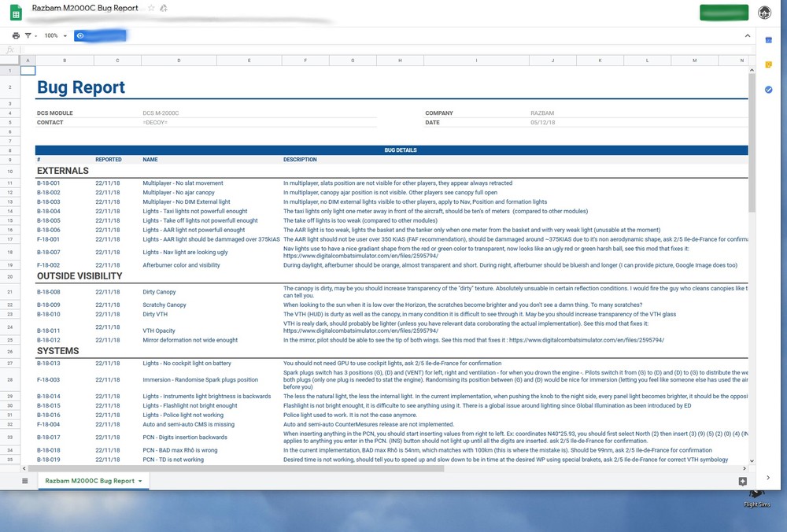The height and width of the screenshot is (532, 787).
Task: Click the Bug Report heading cell
Action: (81, 87)
